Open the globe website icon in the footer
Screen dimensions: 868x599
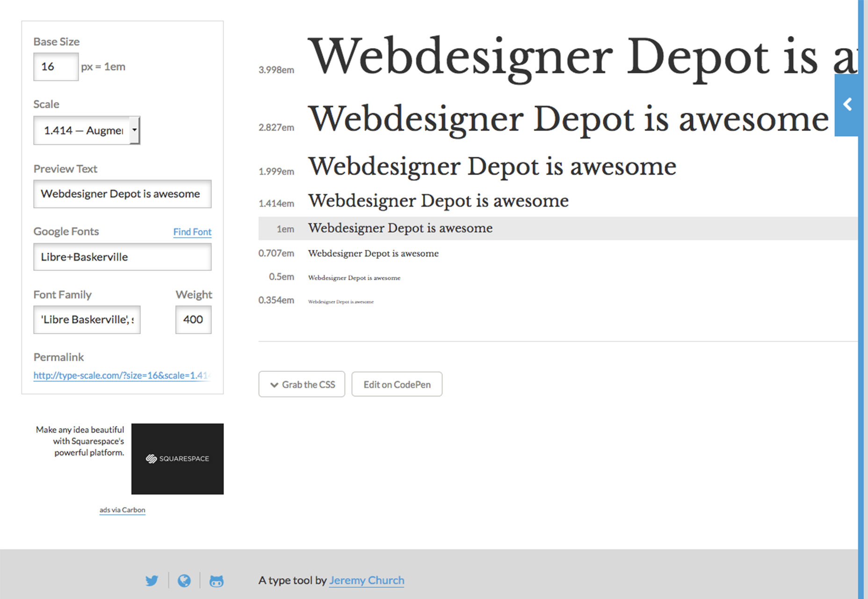184,581
